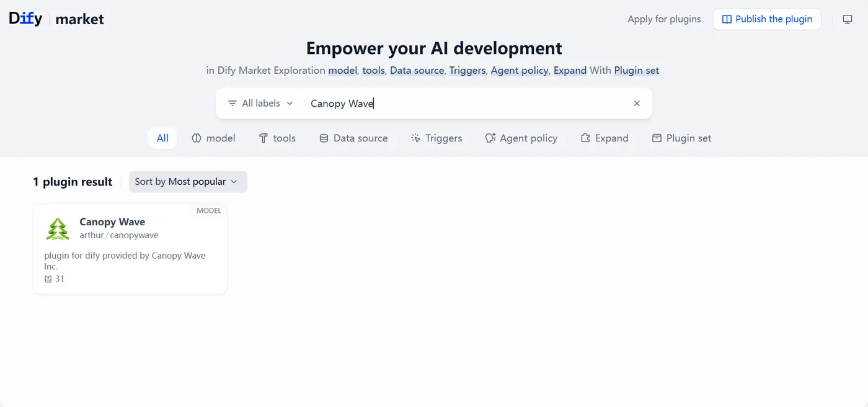
Task: Click the Empower your AI development heading
Action: tap(434, 48)
